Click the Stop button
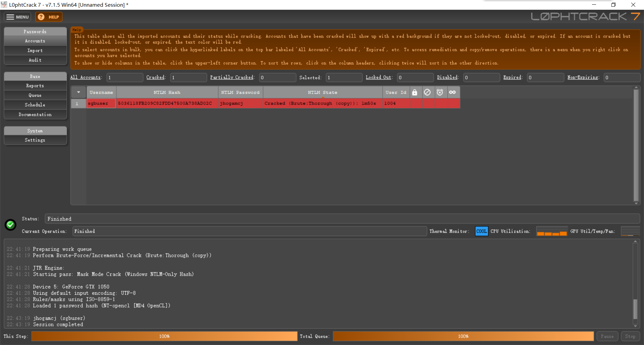644x345 pixels. tap(630, 336)
